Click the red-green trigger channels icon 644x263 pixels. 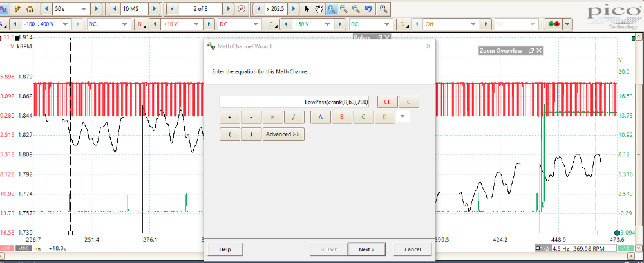coord(553,24)
